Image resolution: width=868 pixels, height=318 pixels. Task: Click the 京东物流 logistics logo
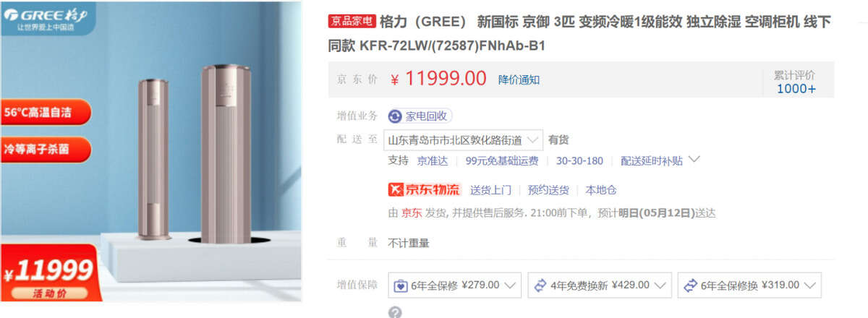pos(425,189)
